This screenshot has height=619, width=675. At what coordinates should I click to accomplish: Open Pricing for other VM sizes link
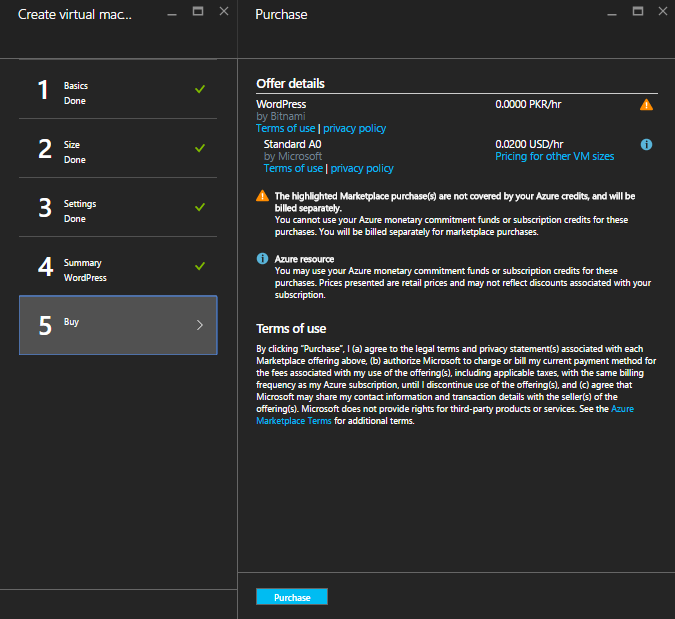pyautogui.click(x=554, y=156)
